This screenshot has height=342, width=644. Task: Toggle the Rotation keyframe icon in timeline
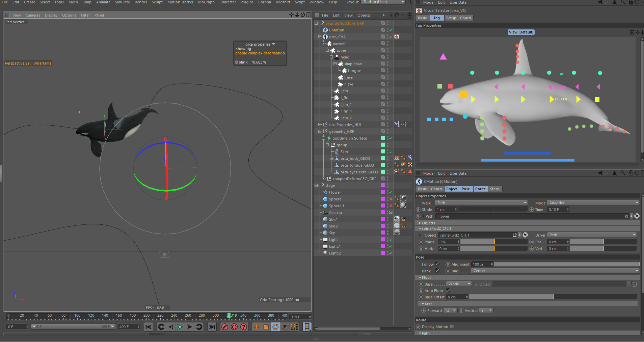275,327
